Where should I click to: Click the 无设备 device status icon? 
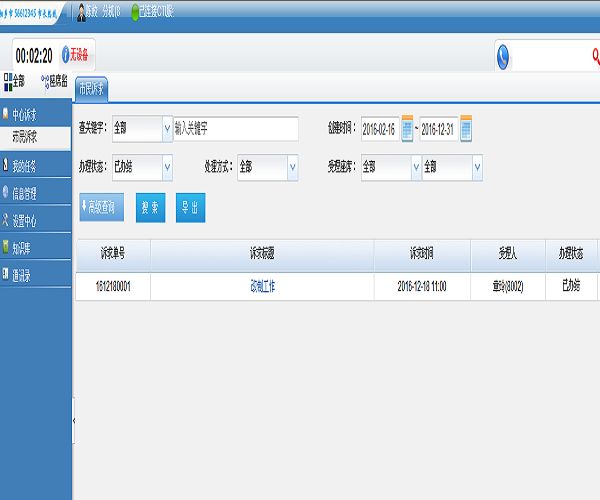coord(67,55)
